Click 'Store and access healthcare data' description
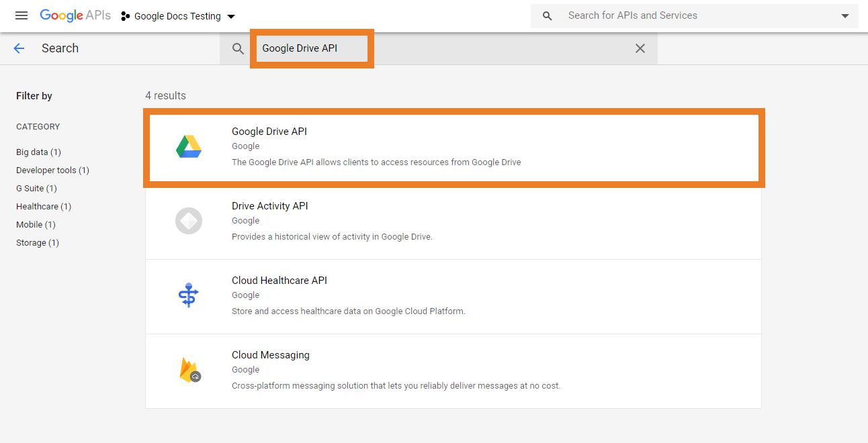 coord(349,311)
